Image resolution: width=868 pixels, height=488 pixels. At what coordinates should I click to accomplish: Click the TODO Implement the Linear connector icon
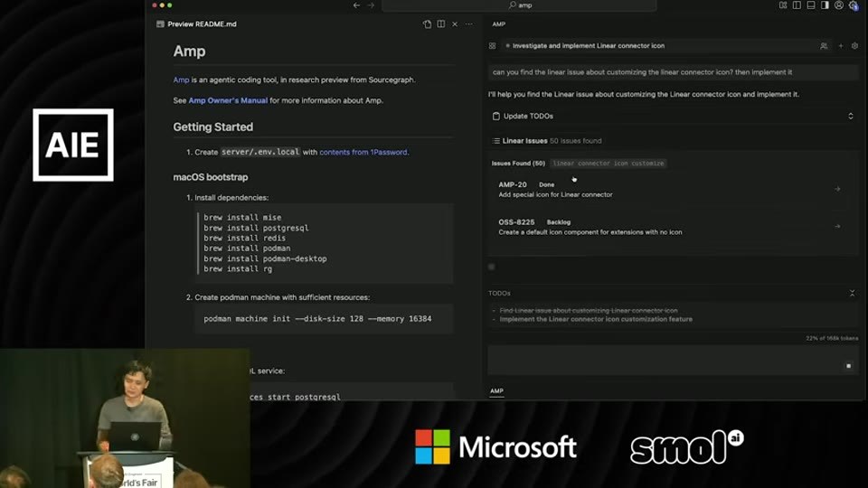coord(596,319)
